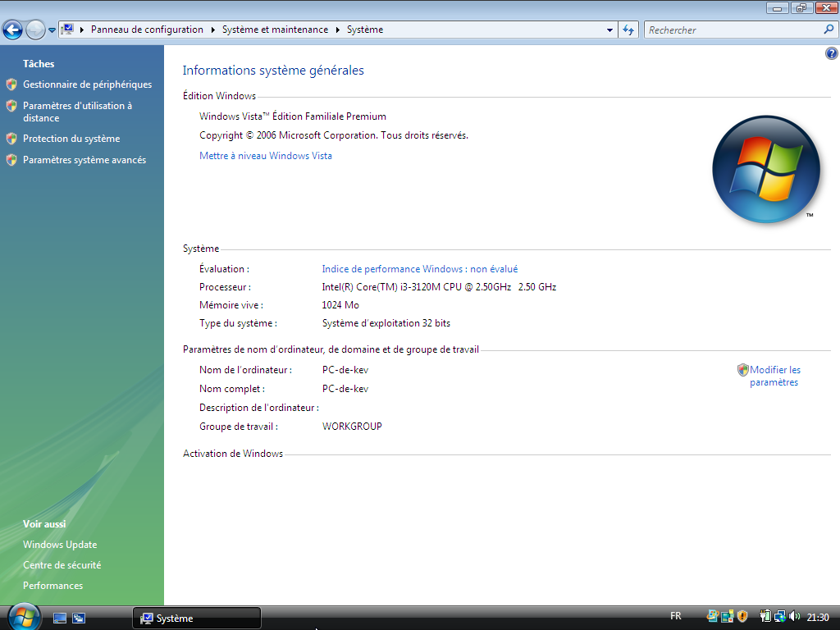Open Protection du système
This screenshot has width=840, height=630.
71,139
